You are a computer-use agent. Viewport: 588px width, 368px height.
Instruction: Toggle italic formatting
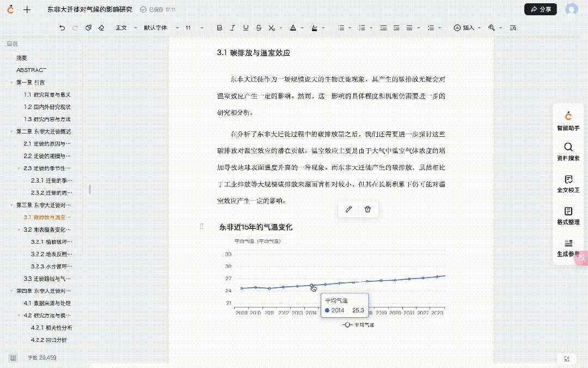pyautogui.click(x=232, y=28)
